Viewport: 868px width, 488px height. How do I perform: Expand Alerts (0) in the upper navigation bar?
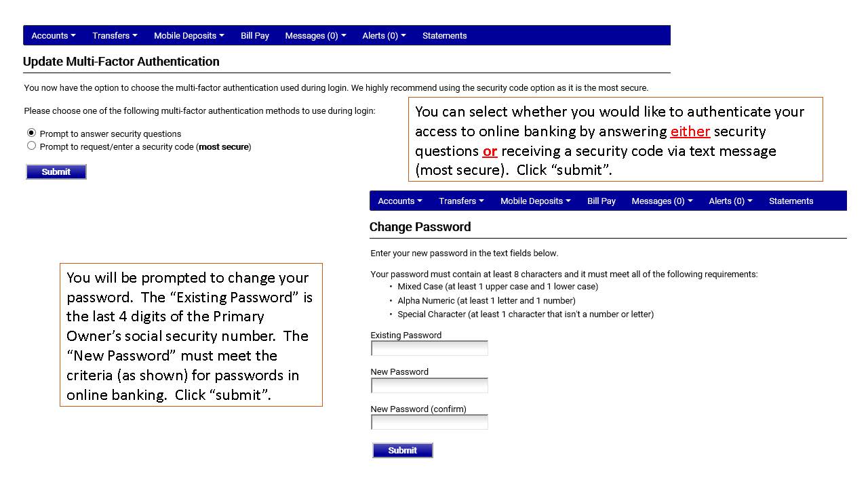[x=384, y=36]
